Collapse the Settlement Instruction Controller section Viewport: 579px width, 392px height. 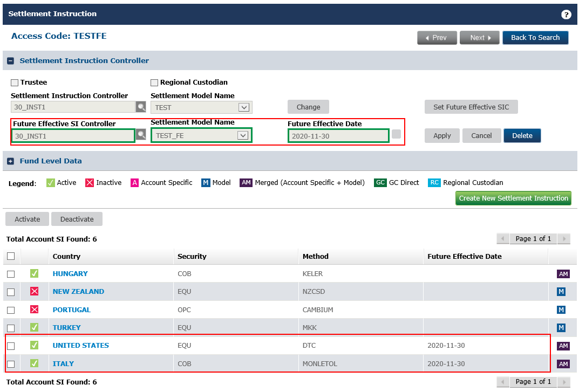point(11,61)
